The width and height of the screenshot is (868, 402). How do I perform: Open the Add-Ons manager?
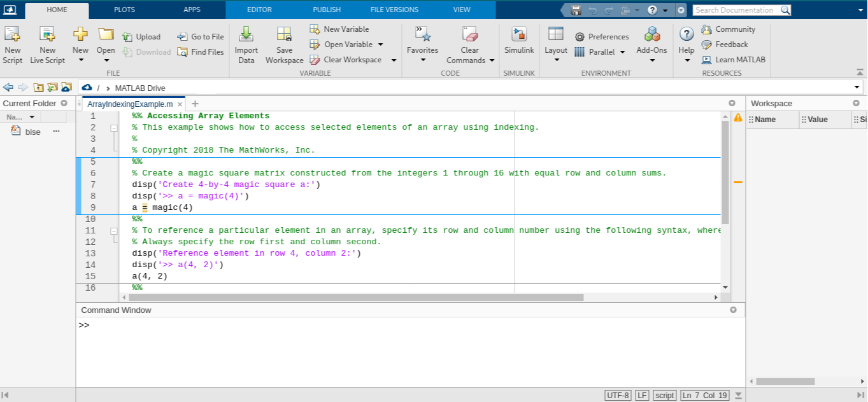(x=651, y=45)
